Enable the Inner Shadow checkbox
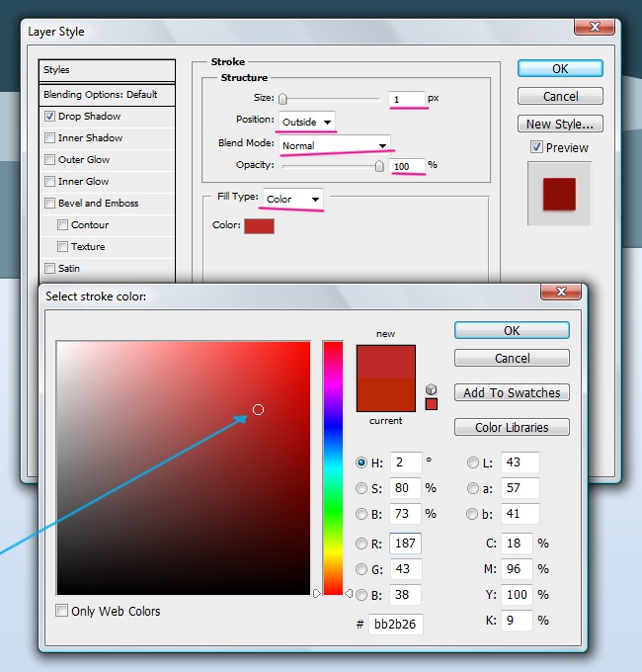The image size is (642, 672). coord(49,138)
